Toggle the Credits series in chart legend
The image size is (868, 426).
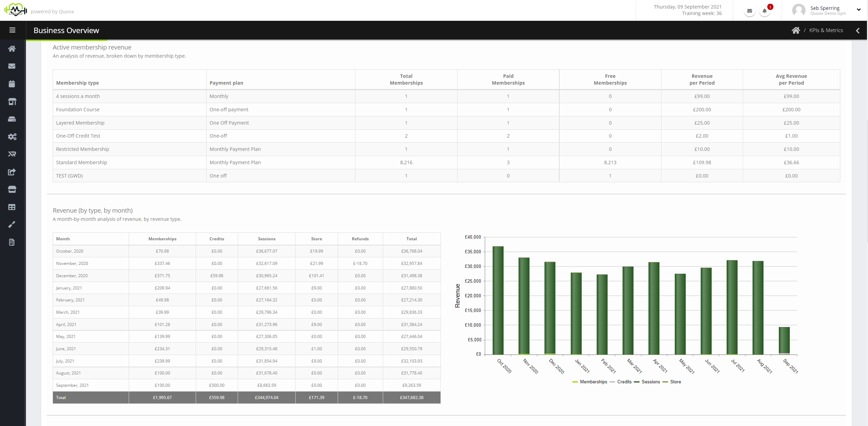pos(624,382)
